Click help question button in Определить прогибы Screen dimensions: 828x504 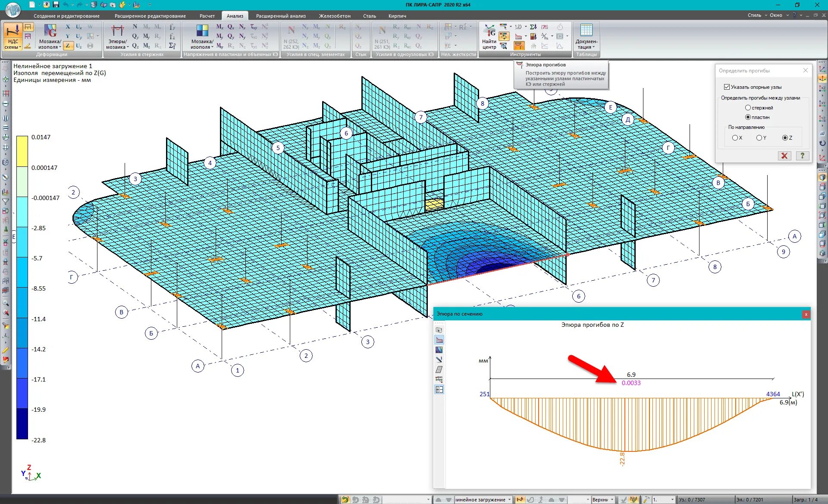click(802, 156)
